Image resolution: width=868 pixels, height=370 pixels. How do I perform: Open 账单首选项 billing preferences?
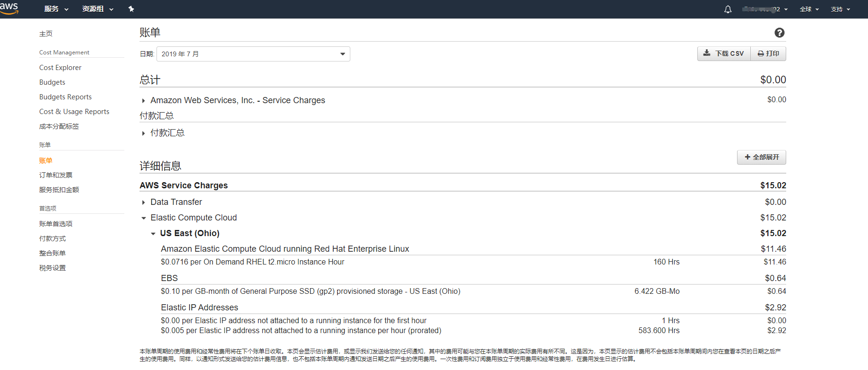(56, 224)
